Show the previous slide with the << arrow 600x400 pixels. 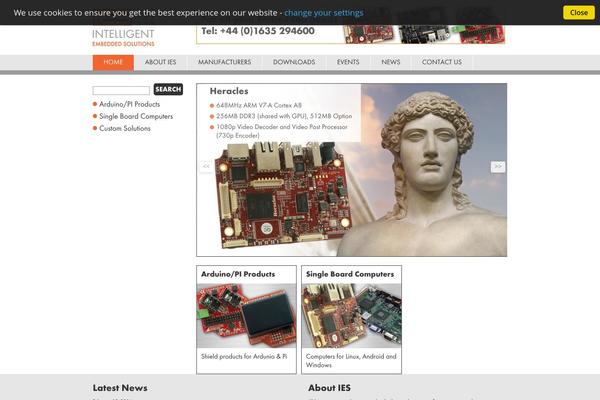tap(206, 167)
